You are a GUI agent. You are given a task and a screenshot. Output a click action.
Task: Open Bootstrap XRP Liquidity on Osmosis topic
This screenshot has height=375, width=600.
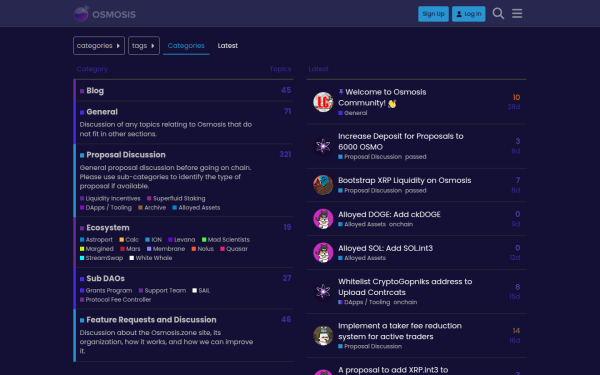[404, 181]
